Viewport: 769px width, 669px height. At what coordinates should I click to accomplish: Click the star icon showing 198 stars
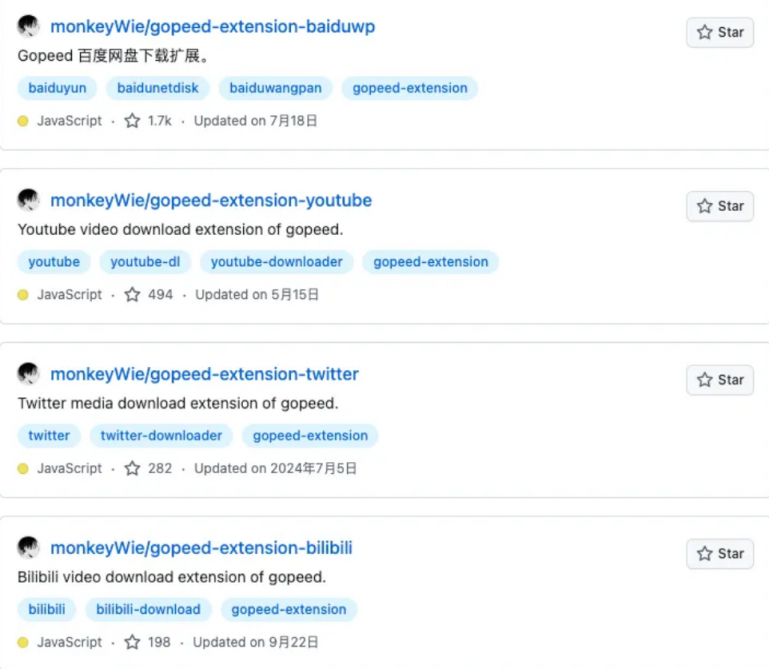coord(132,642)
